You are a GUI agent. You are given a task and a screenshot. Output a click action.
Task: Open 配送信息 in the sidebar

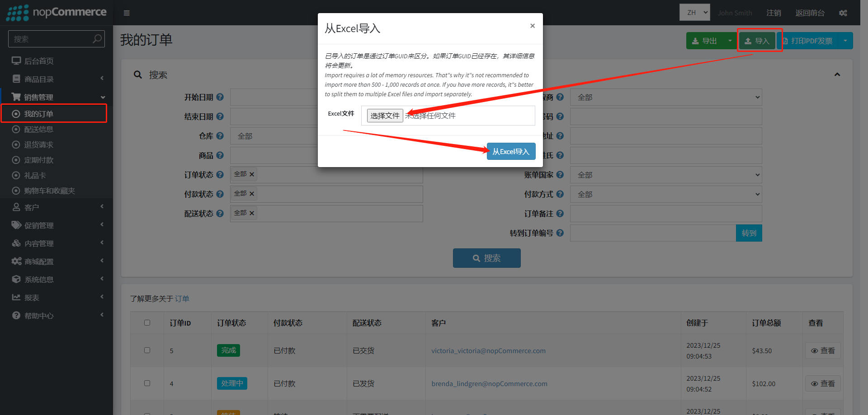[39, 130]
